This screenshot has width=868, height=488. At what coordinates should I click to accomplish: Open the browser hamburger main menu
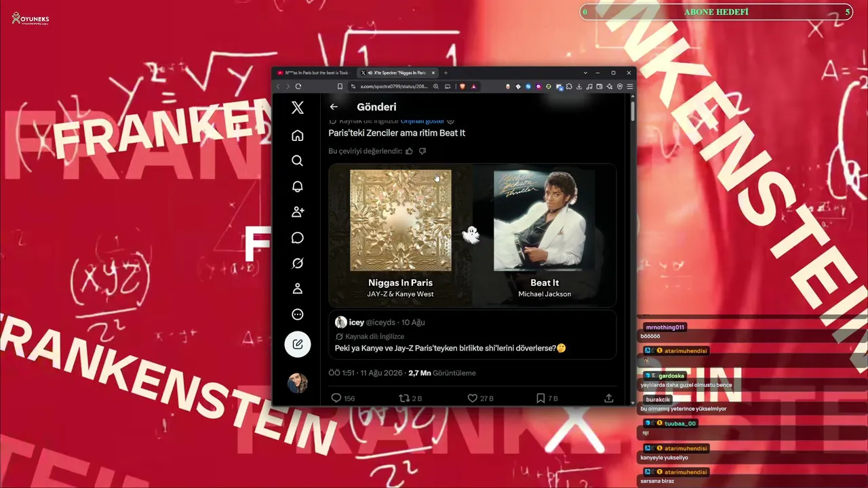click(630, 86)
